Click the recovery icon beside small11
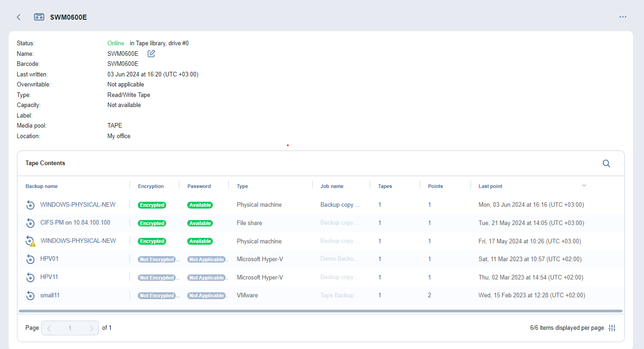644x349 pixels. [30, 295]
